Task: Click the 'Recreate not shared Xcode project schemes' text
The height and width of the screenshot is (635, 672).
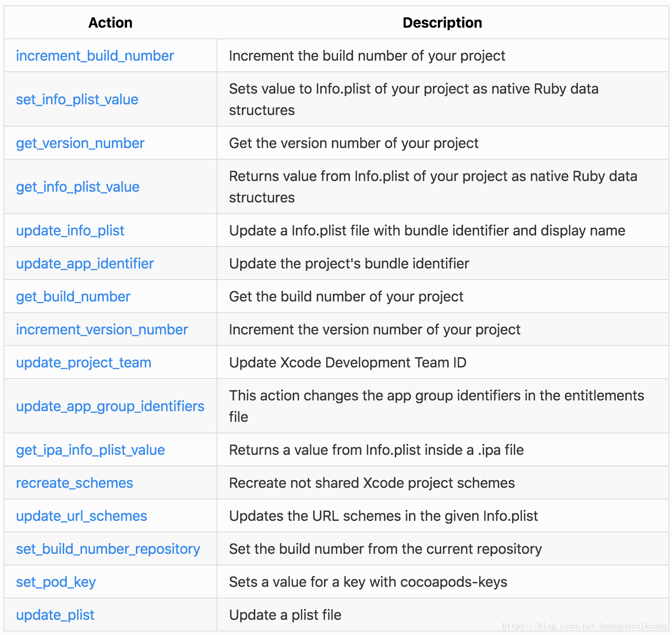Action: pos(372,483)
